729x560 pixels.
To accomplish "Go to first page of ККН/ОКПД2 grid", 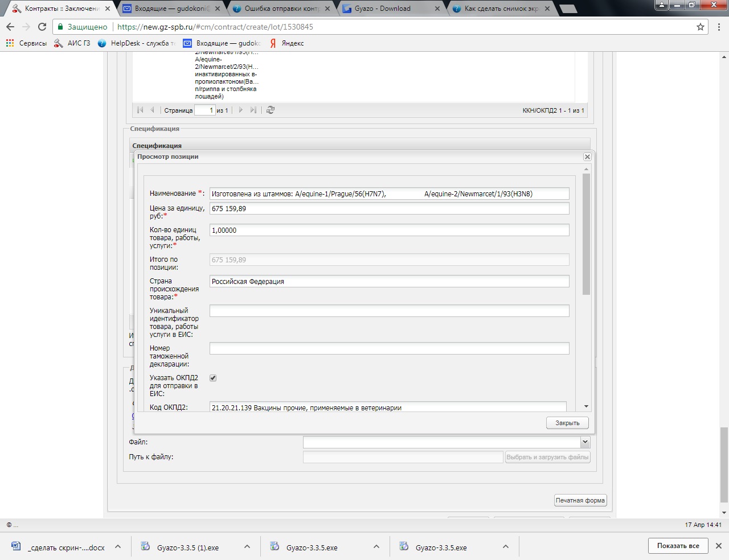I will pos(140,110).
